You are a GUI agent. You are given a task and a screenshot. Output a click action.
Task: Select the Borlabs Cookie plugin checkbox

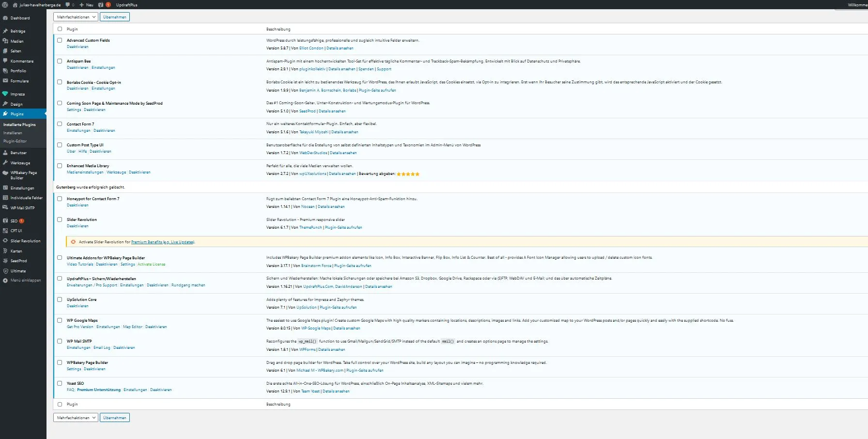(60, 82)
